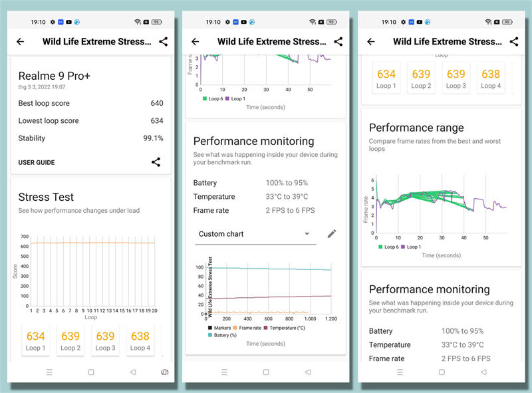Tap settings gear in middle phone status bar
The width and height of the screenshot is (532, 393).
pyautogui.click(x=227, y=22)
